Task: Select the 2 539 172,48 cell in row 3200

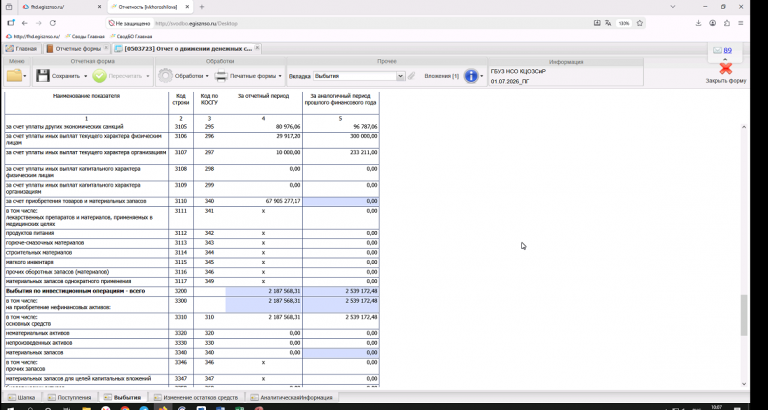Action: coord(341,291)
